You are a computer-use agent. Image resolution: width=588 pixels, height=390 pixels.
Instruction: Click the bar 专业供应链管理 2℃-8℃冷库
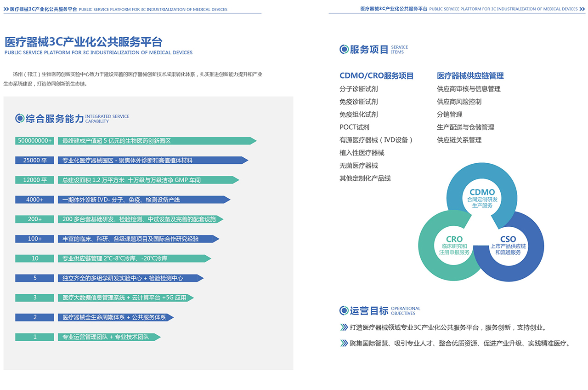[x=135, y=258]
